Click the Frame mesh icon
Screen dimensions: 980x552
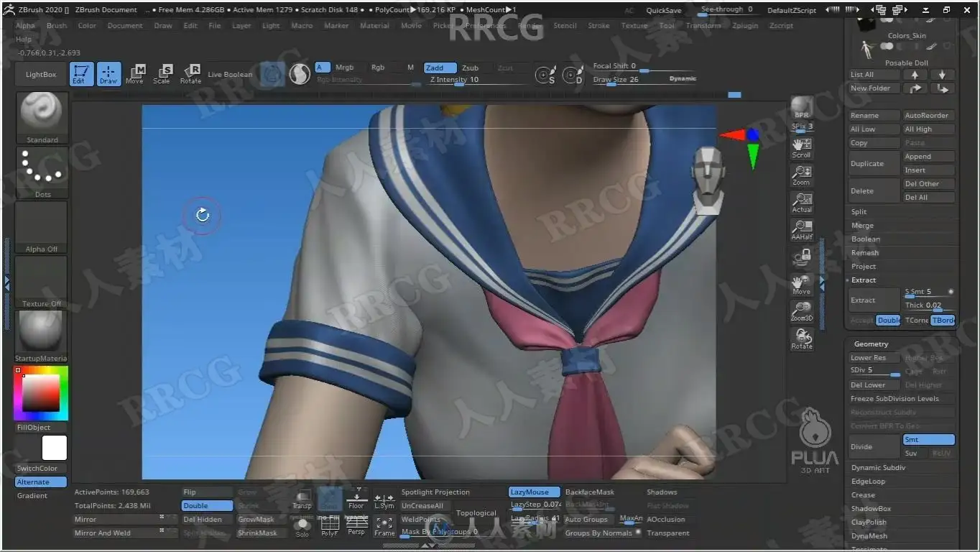384,526
